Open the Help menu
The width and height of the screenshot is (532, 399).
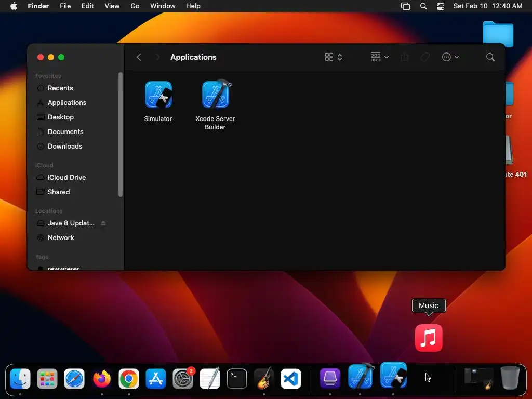click(x=193, y=6)
